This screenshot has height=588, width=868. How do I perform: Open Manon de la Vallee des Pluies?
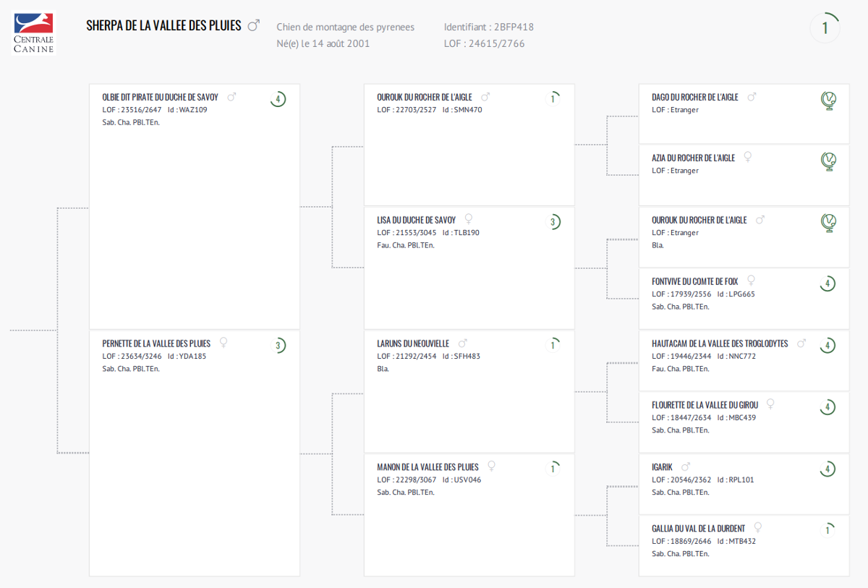427,467
